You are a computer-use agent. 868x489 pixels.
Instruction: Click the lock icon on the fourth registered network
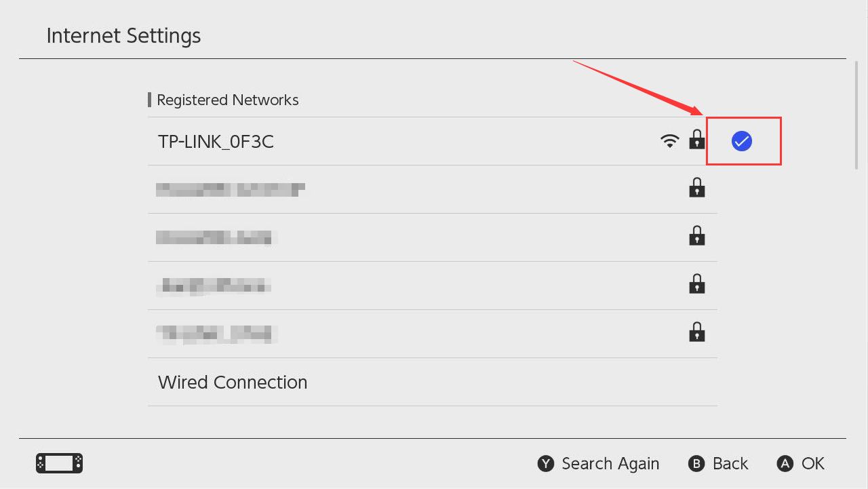click(x=696, y=284)
